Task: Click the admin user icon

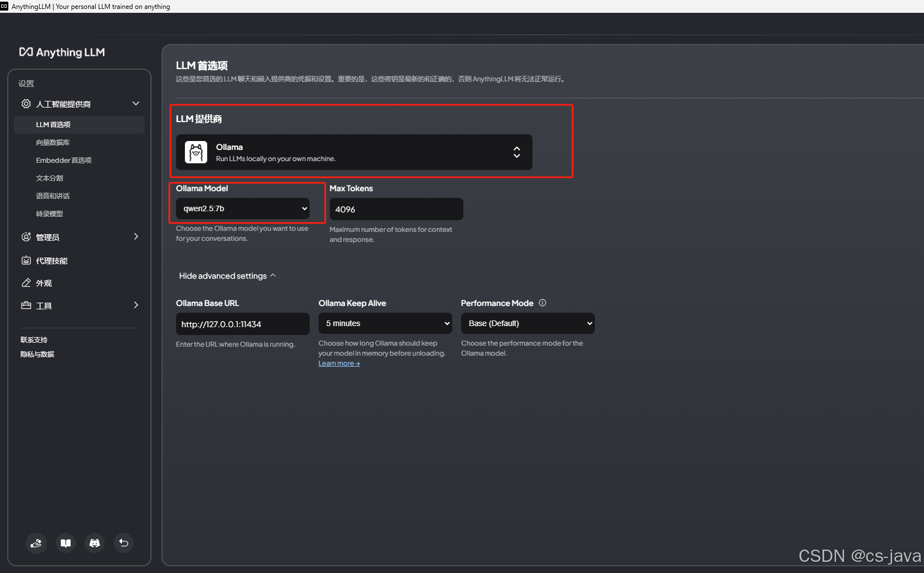Action: tap(26, 237)
